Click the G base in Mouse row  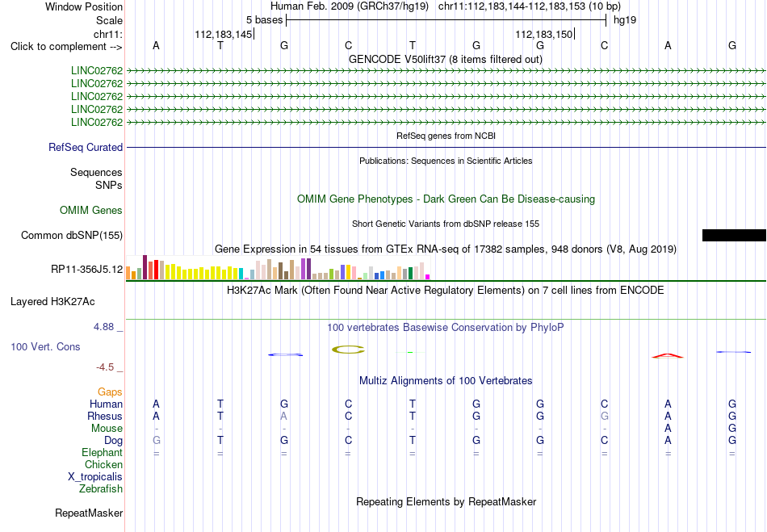coord(731,429)
